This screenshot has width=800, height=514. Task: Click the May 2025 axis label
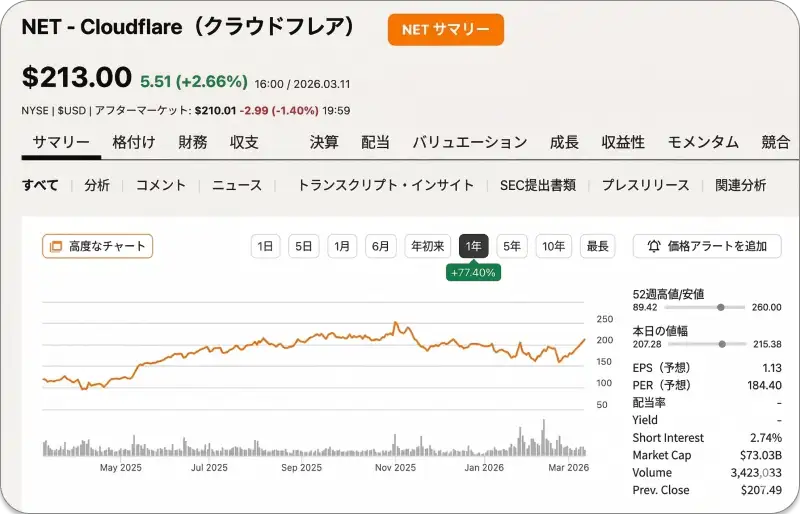click(x=120, y=468)
